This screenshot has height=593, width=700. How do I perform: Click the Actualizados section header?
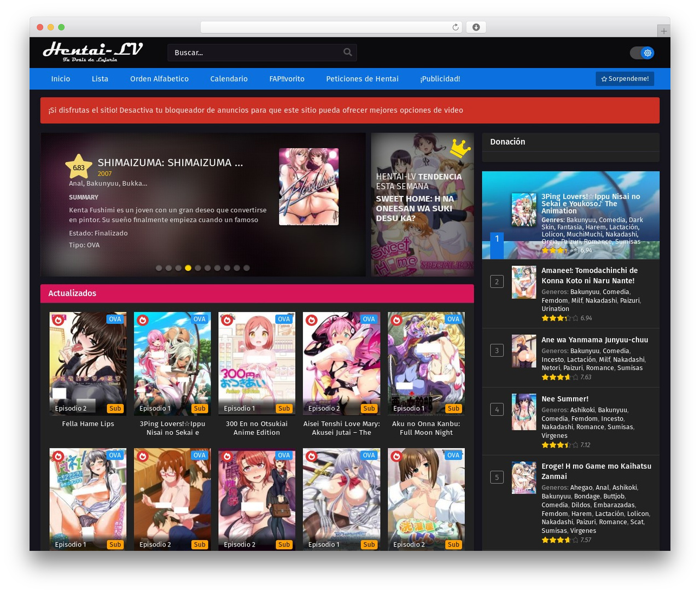[x=257, y=293]
